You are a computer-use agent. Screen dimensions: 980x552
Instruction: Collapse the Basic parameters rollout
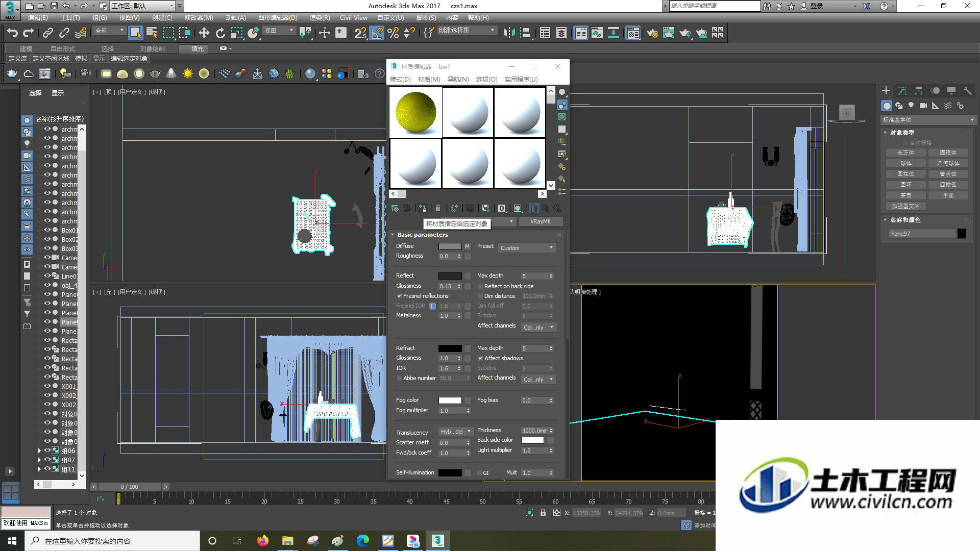[423, 235]
